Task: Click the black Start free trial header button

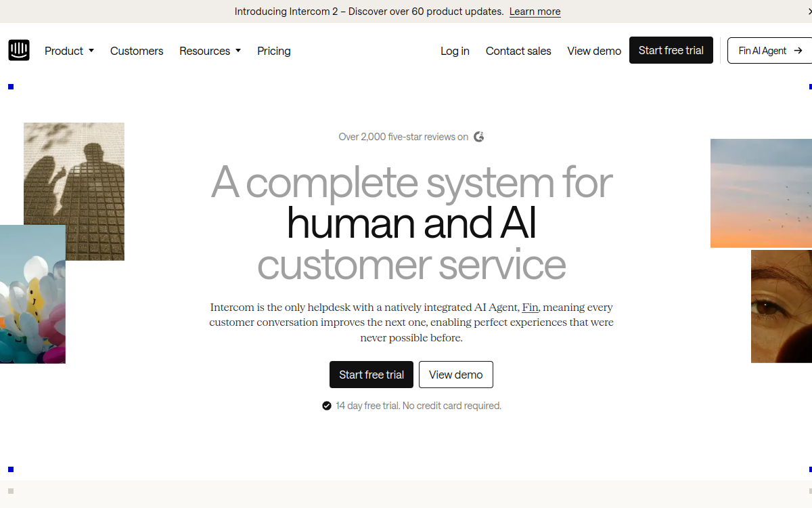Action: point(671,50)
